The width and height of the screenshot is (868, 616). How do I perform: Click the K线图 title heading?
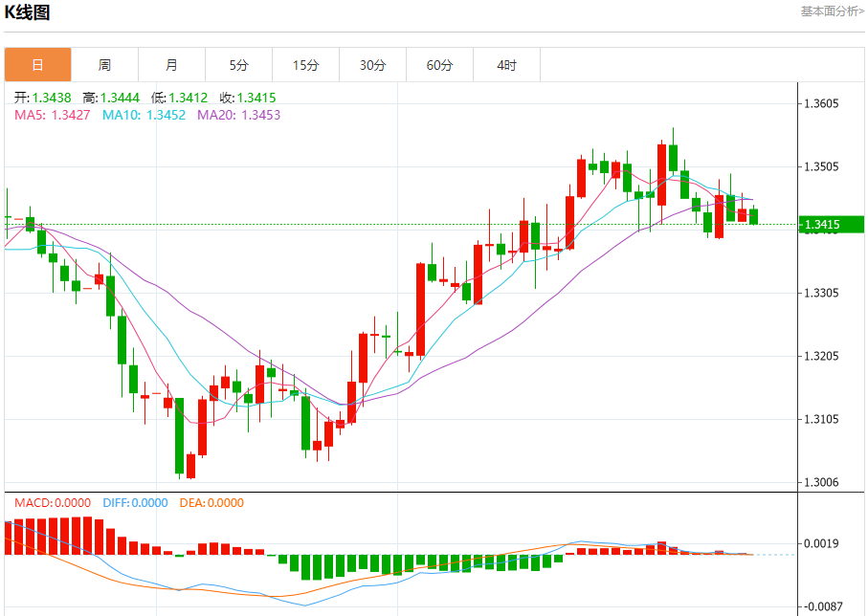pos(28,12)
